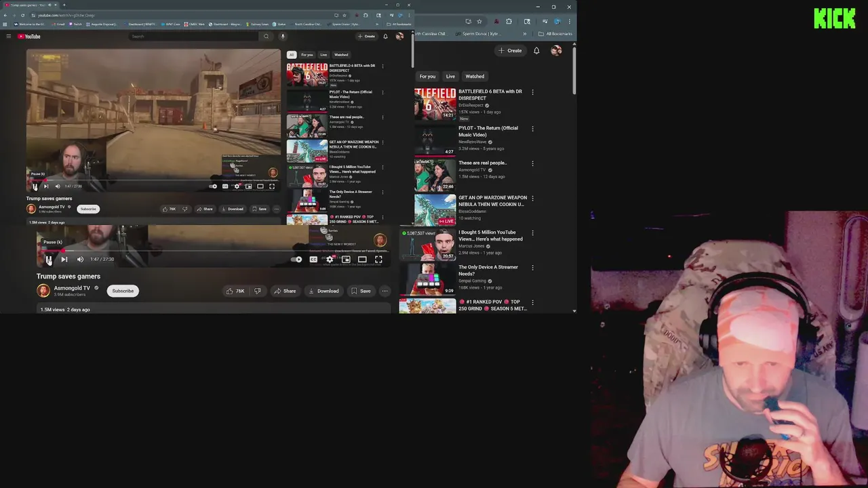Screen dimensions: 868x488
Task: Open miniplayer in the enlarged player strip
Action: tap(346, 259)
